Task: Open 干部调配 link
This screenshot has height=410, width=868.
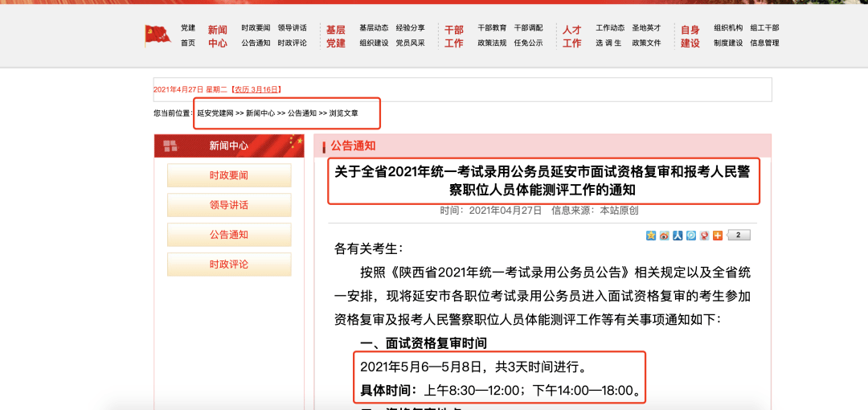Action: point(529,27)
